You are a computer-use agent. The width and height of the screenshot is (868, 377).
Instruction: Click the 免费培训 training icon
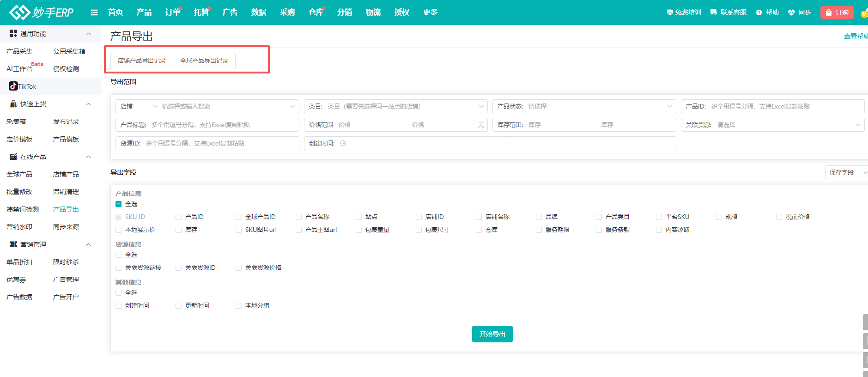670,12
